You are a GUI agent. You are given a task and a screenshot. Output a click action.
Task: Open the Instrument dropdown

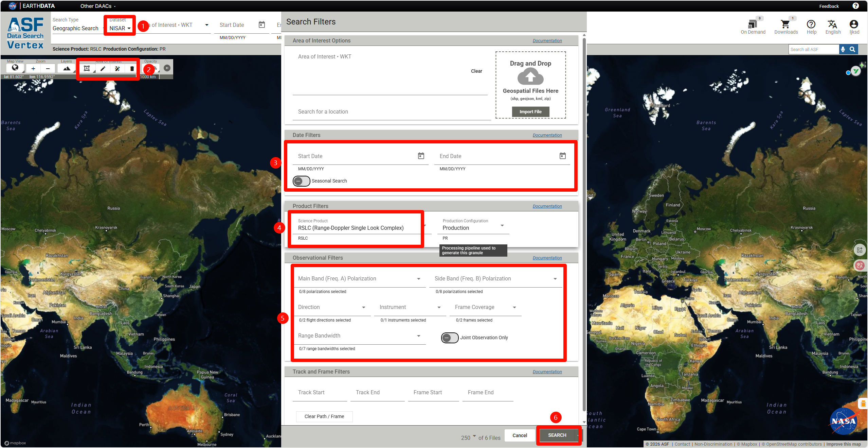(x=410, y=307)
